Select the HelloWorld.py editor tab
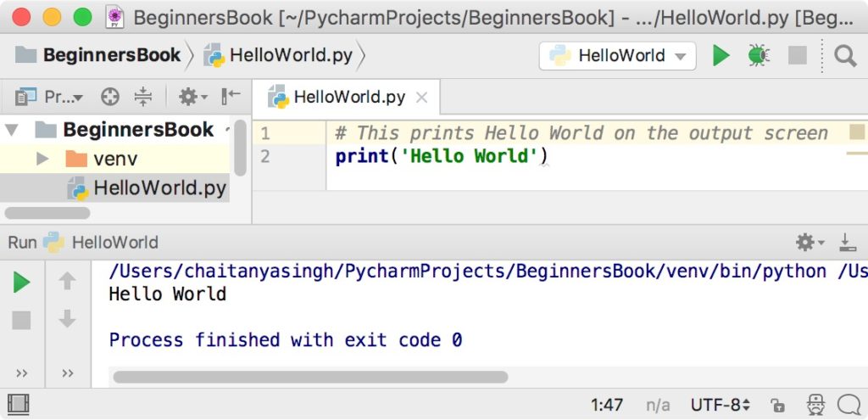The height and width of the screenshot is (420, 868). coord(346,98)
